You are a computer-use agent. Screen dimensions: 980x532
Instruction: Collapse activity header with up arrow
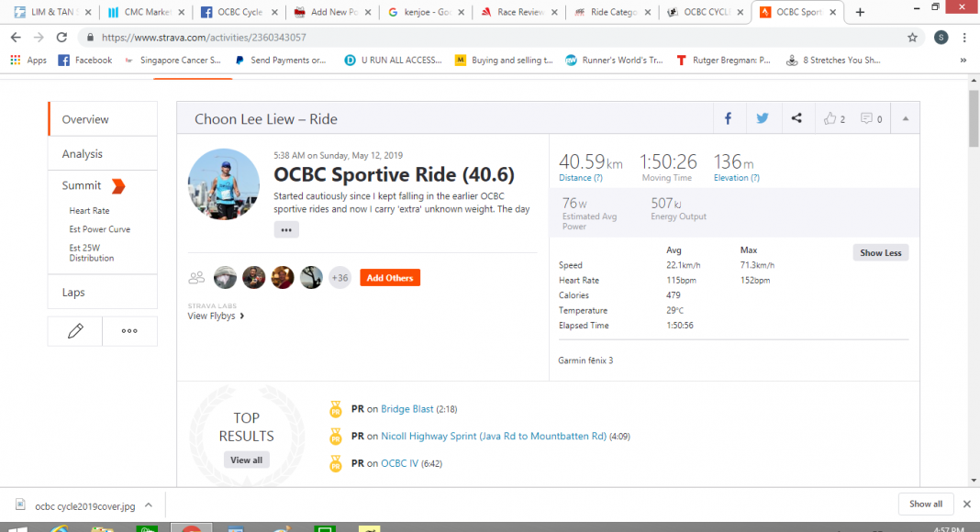[905, 118]
